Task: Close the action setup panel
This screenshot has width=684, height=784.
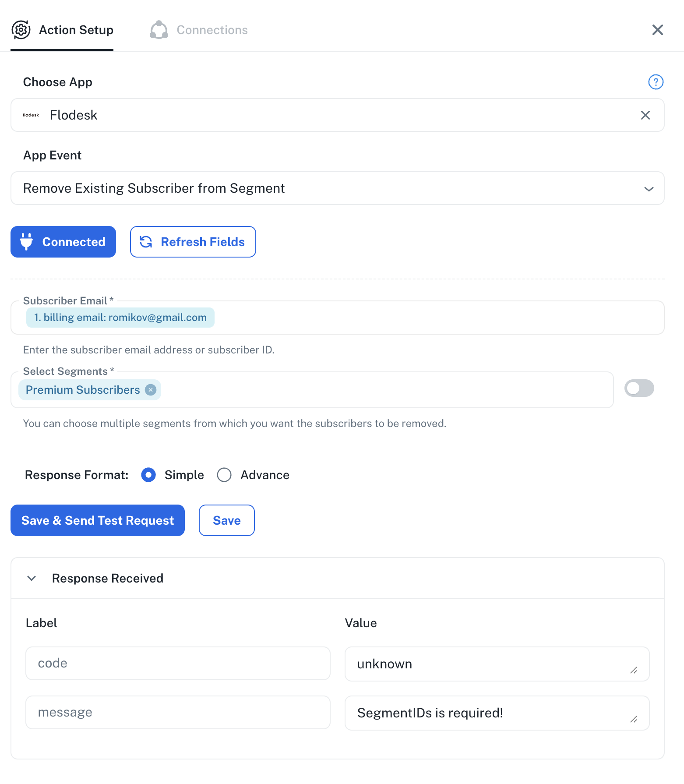Action: click(657, 30)
